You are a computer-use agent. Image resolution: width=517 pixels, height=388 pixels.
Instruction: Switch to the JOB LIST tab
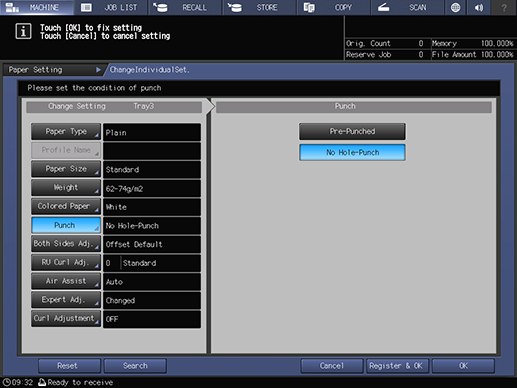pos(111,7)
